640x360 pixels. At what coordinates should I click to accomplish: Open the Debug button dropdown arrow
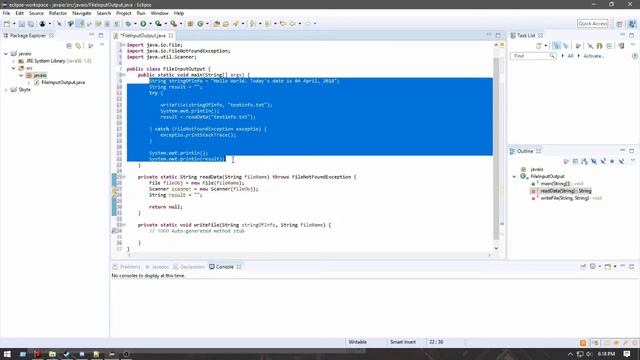point(135,24)
